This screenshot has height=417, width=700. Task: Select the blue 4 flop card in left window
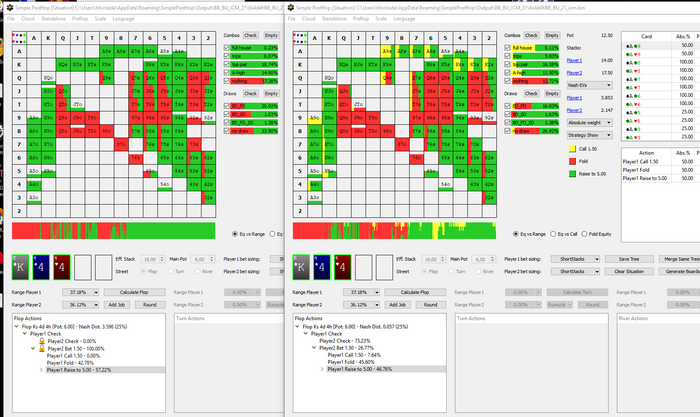coord(41,267)
